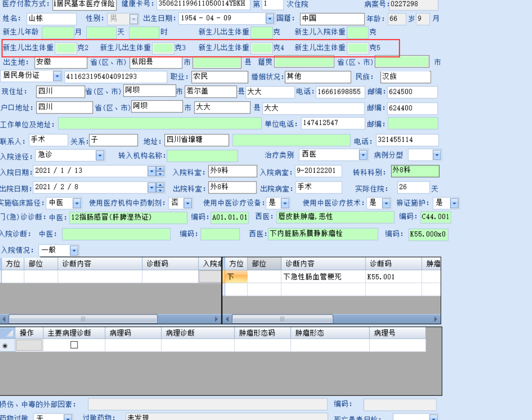Click the 出院病室 field showing 手术

[x=318, y=187]
